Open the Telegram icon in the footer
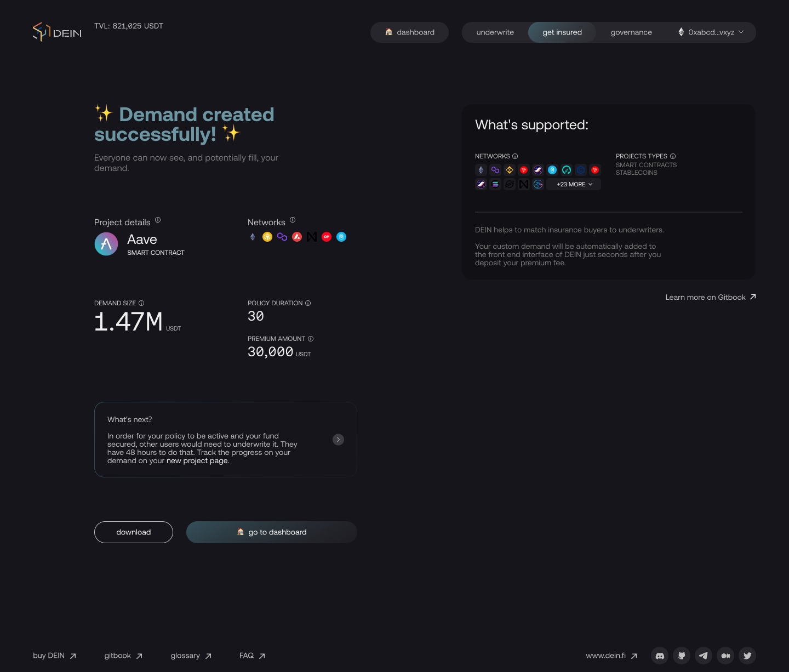Viewport: 789px width, 672px height. point(704,656)
